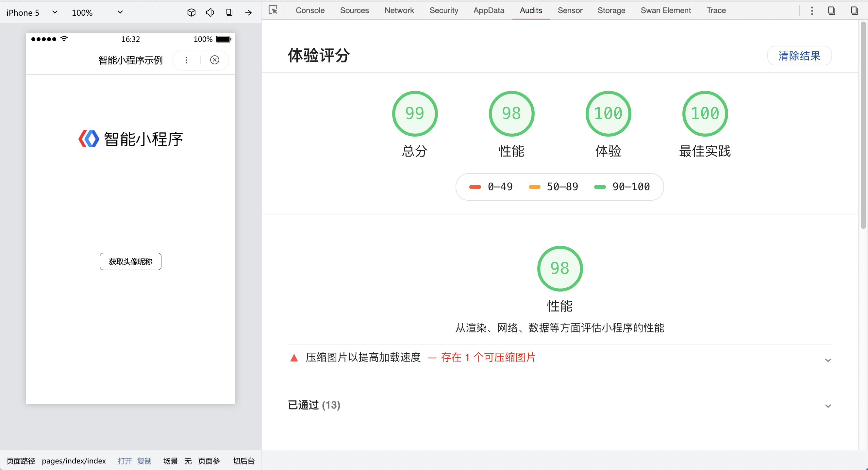
Task: Click the 总分 score circle 99
Action: point(415,113)
